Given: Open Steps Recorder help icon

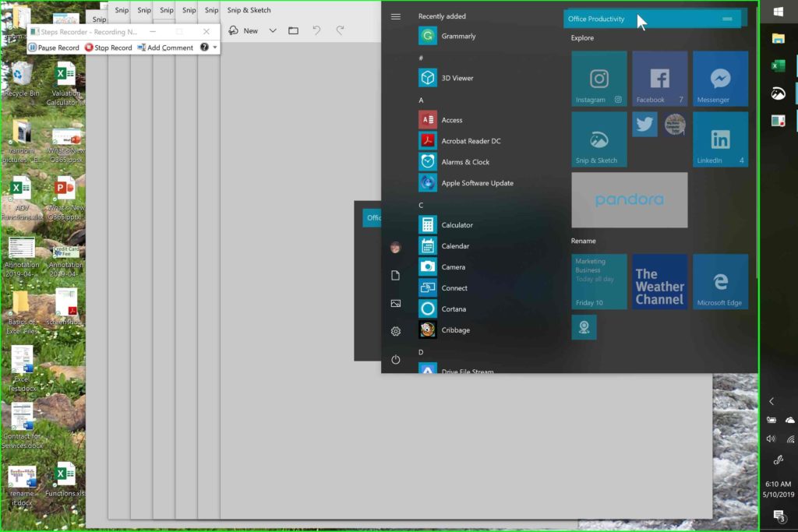Looking at the screenshot, I should [x=204, y=48].
